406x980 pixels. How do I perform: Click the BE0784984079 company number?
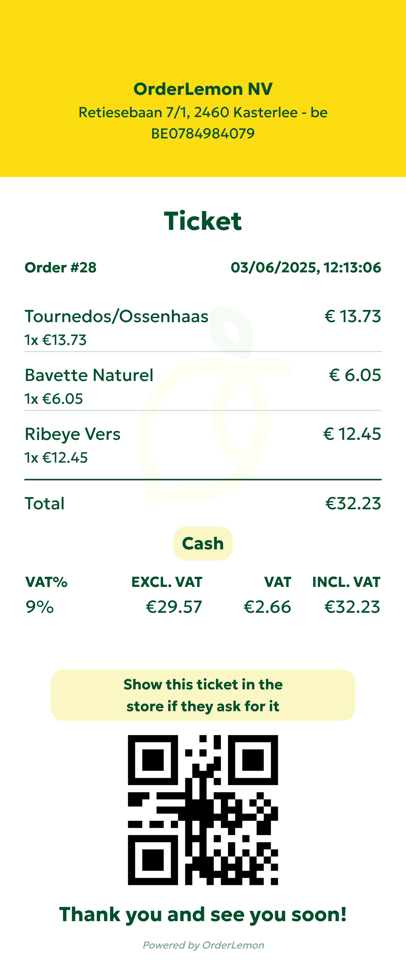point(203,133)
